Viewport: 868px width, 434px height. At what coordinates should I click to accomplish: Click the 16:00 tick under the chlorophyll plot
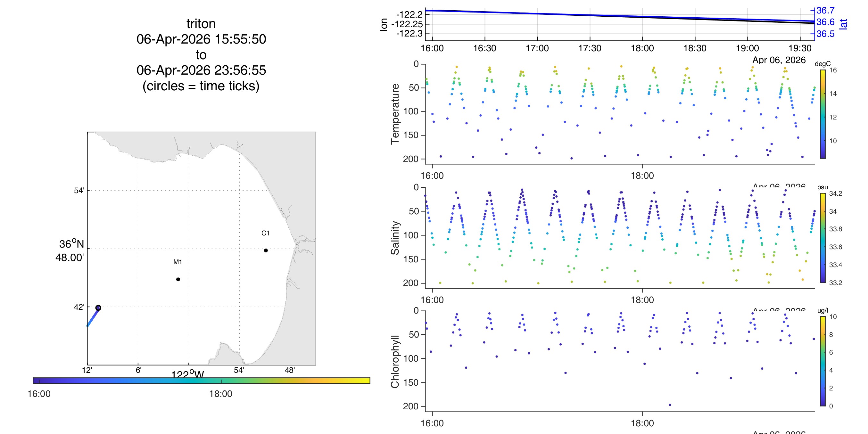pos(432,423)
